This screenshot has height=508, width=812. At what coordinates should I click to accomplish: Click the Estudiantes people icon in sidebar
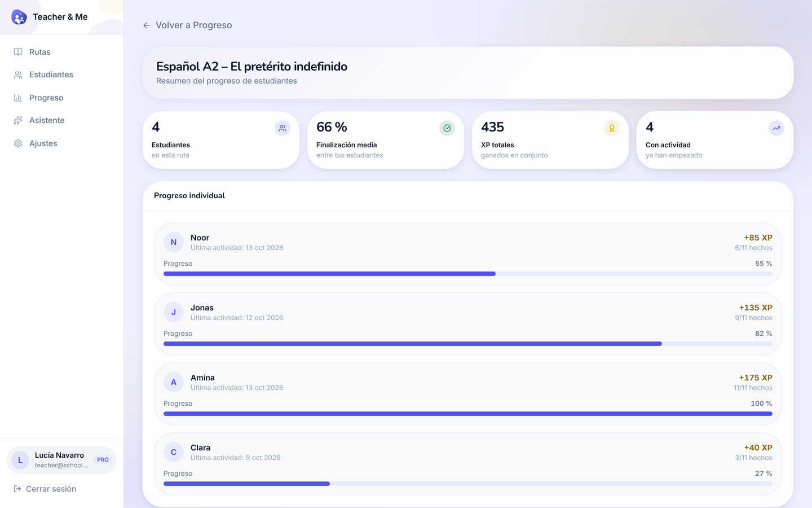(x=18, y=75)
